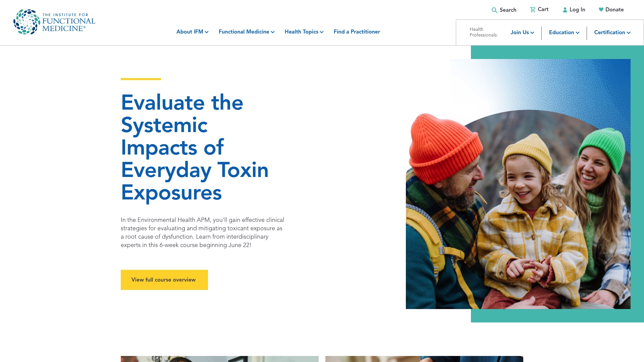Go to Find a Practitioner
The width and height of the screenshot is (644, 362).
coord(357,32)
